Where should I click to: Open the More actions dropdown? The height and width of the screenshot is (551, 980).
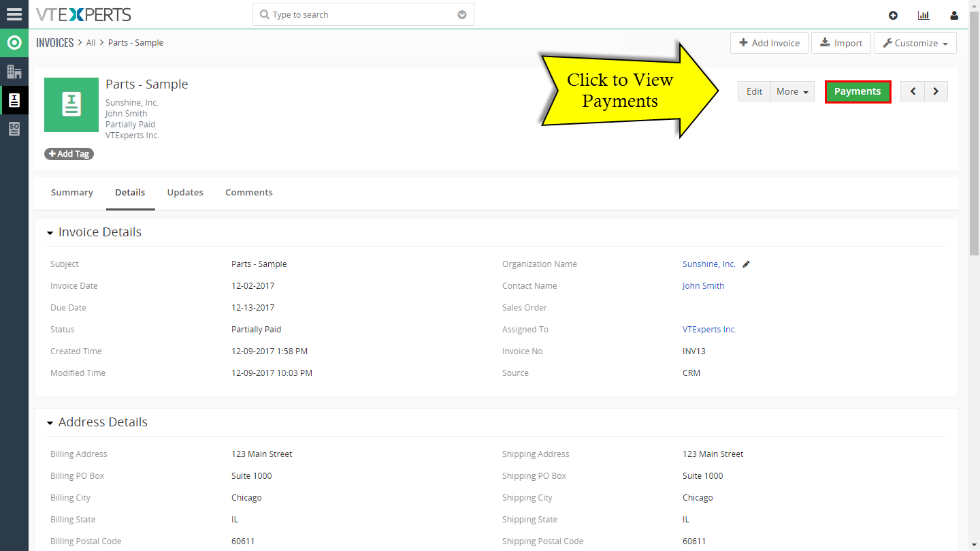pyautogui.click(x=792, y=91)
